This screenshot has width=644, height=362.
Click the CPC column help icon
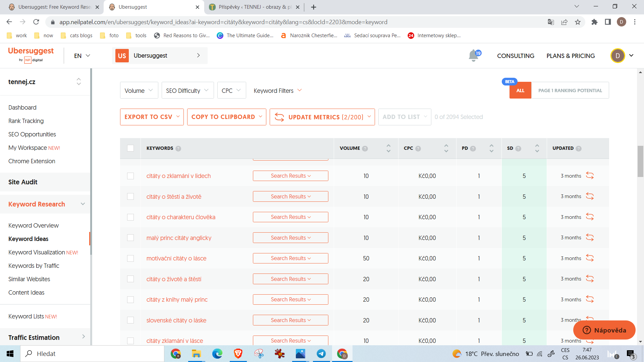point(418,148)
